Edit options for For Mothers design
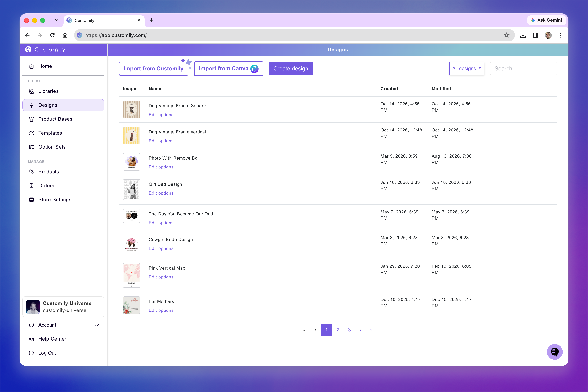 (x=161, y=310)
